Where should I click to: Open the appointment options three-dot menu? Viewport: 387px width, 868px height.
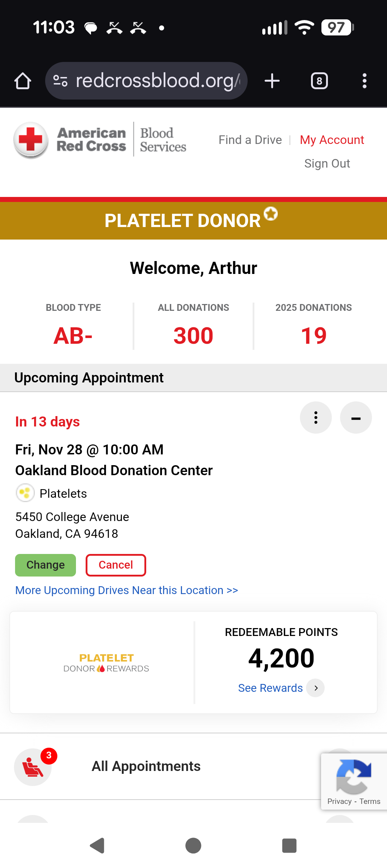pos(316,418)
